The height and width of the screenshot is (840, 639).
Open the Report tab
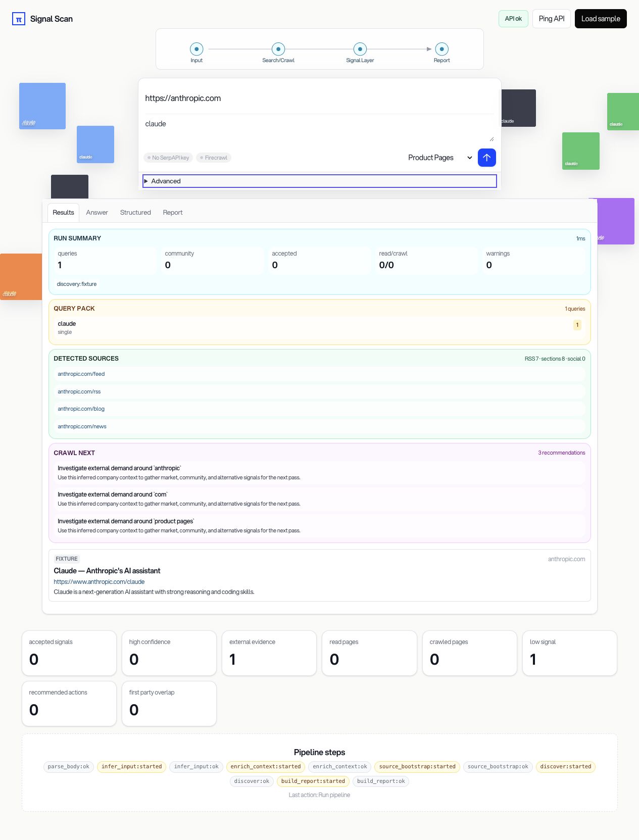(x=173, y=213)
